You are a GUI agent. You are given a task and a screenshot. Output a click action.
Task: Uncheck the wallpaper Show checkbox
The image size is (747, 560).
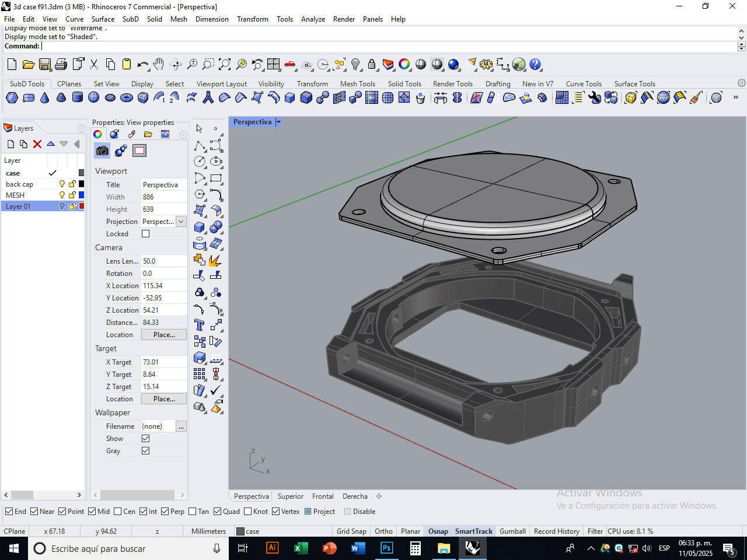click(x=146, y=439)
